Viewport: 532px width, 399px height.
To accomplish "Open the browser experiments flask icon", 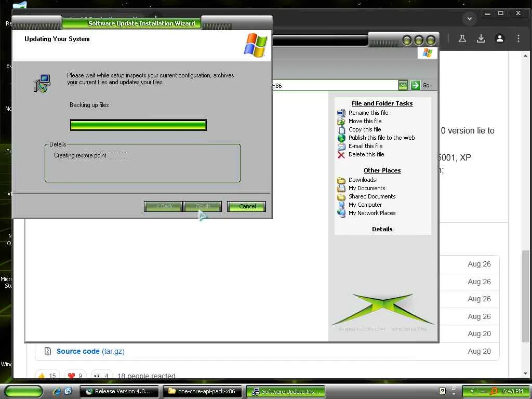I will tap(462, 38).
